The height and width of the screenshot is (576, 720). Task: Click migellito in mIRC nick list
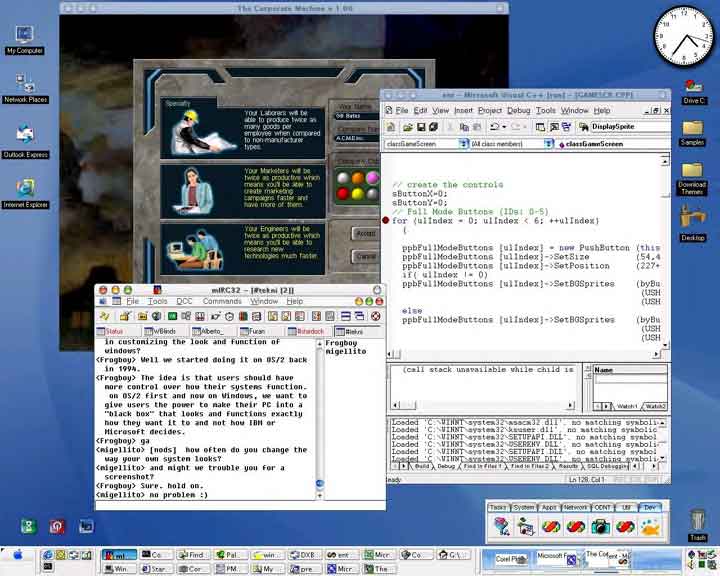(346, 351)
